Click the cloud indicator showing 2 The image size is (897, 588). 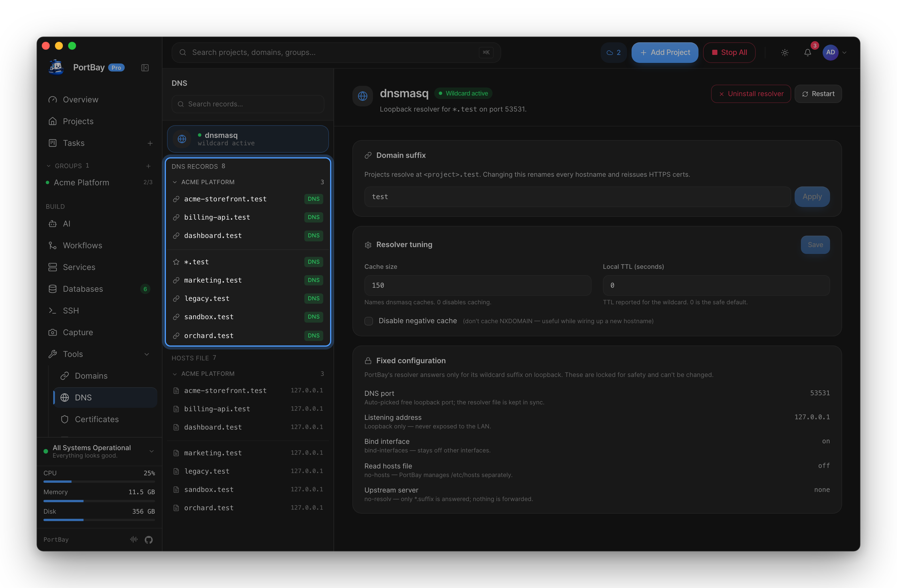click(614, 53)
